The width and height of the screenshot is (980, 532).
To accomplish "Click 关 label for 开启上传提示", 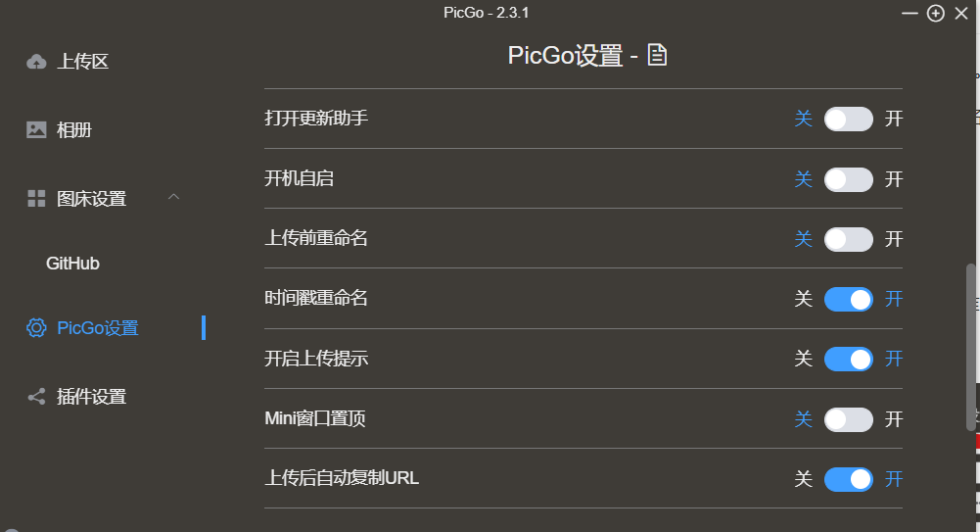I will pyautogui.click(x=803, y=359).
